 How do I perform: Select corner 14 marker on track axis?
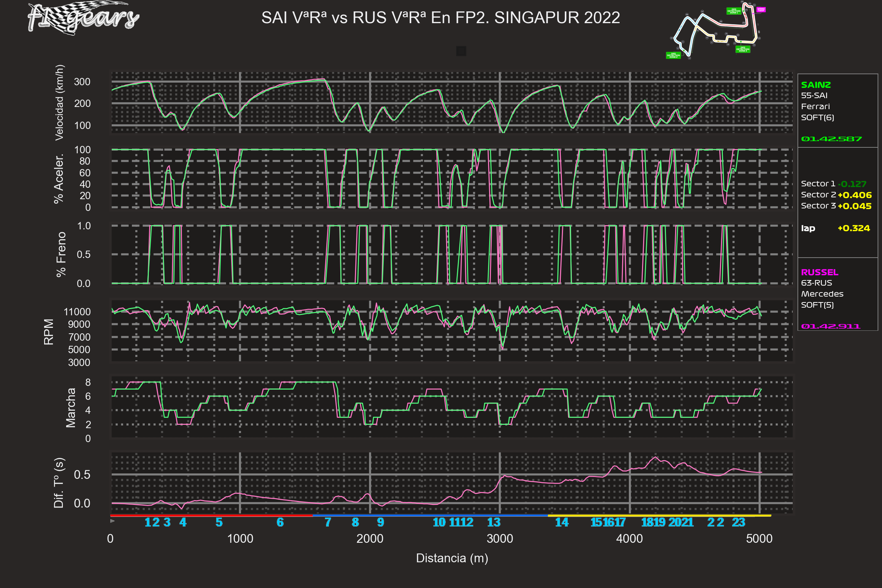point(562,522)
